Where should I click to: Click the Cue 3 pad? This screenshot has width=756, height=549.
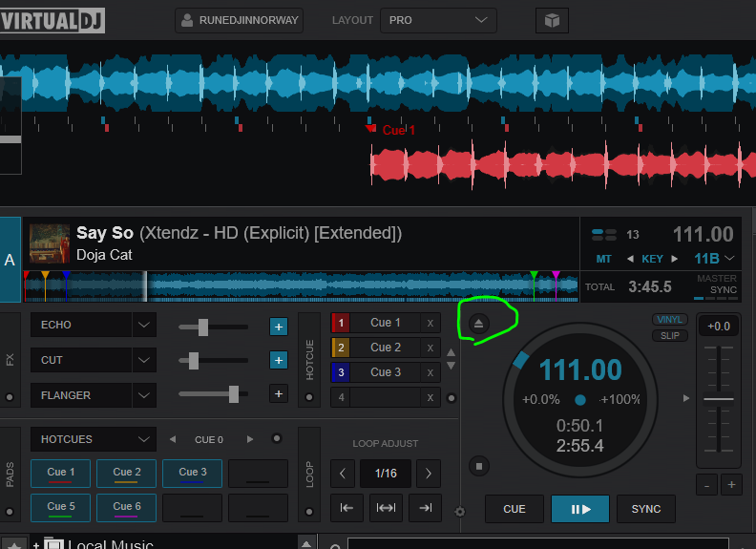[193, 474]
